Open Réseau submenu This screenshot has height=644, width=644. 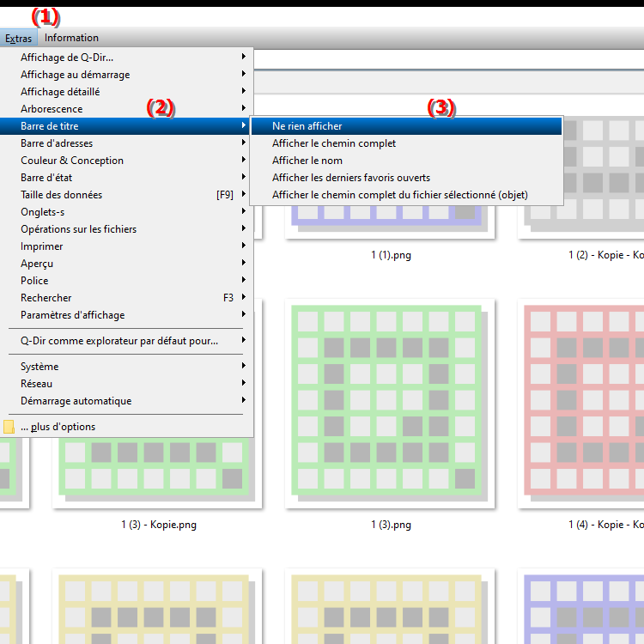(126, 384)
